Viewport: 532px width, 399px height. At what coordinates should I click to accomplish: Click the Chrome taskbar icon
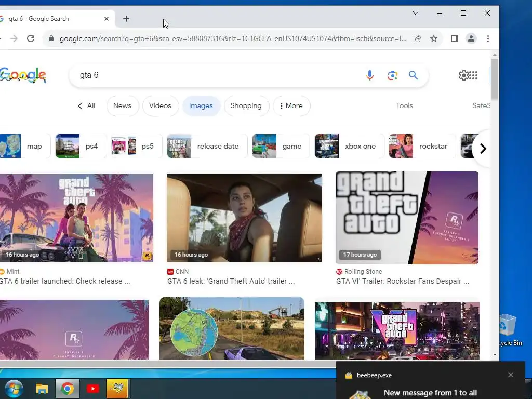point(68,389)
